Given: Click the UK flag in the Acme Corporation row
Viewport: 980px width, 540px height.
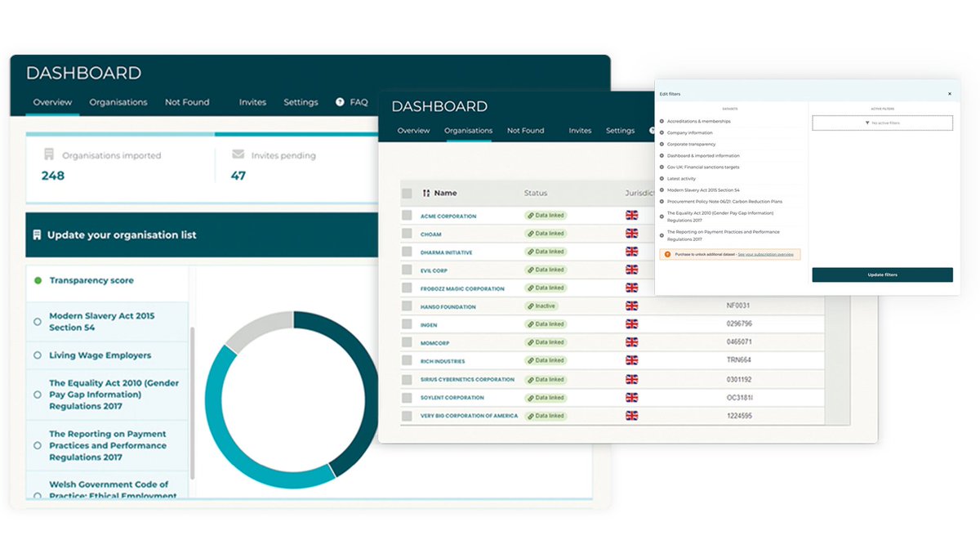Looking at the screenshot, I should pos(631,216).
